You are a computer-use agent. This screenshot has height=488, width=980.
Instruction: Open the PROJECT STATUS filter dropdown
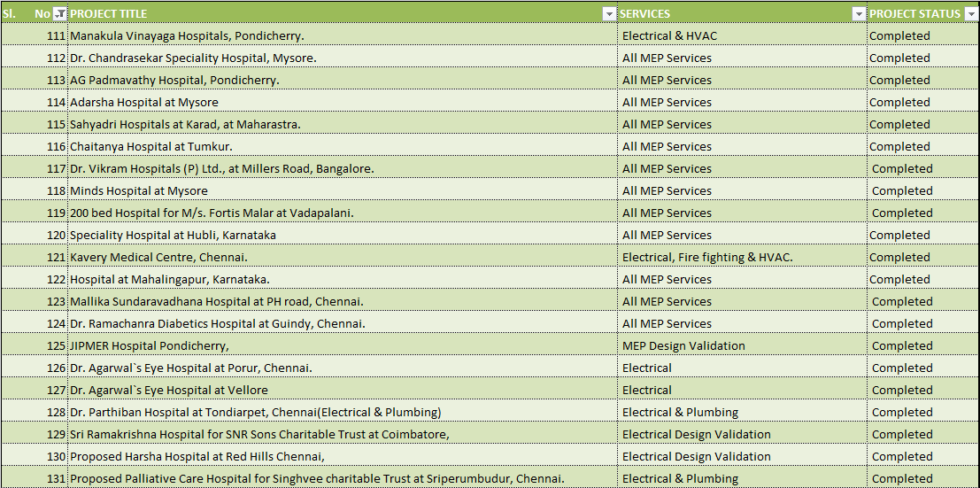coord(970,14)
